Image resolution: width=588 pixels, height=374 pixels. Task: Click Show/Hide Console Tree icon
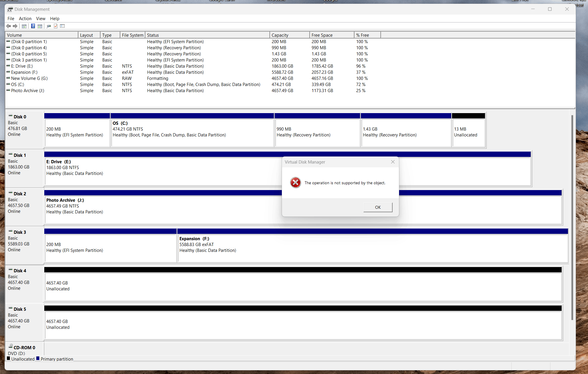[x=24, y=26]
